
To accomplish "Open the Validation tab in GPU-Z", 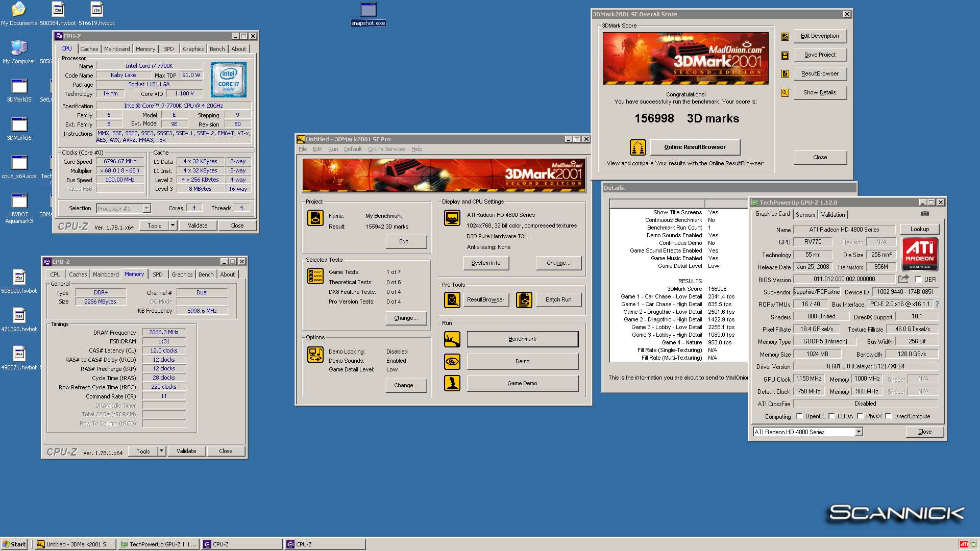I will pyautogui.click(x=833, y=215).
